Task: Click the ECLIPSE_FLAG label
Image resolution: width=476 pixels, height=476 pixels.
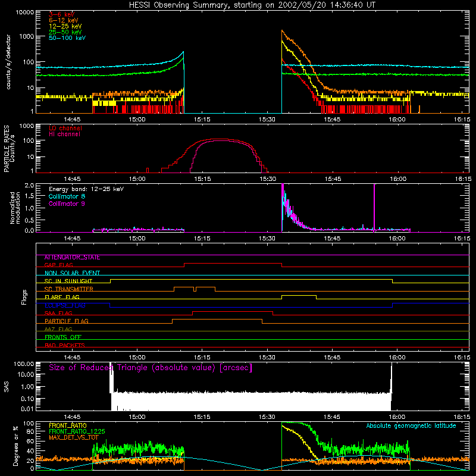Action: 65,305
